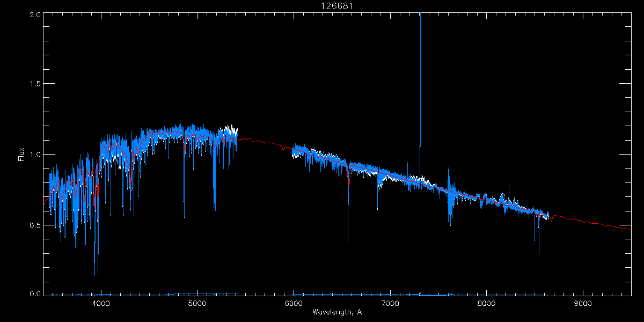Screen dimensions: 644x322
Task: Click the 8000 wavelength tick label
Action: 487,303
